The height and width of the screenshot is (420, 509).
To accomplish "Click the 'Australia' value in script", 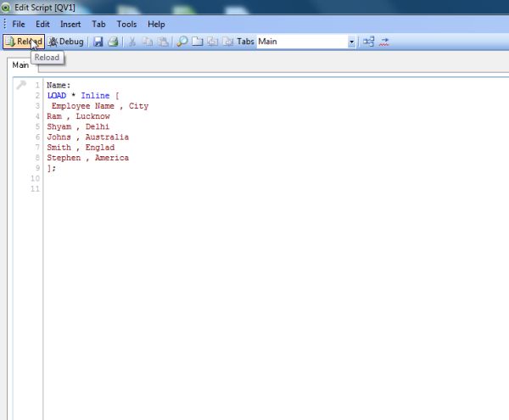I will tap(107, 137).
